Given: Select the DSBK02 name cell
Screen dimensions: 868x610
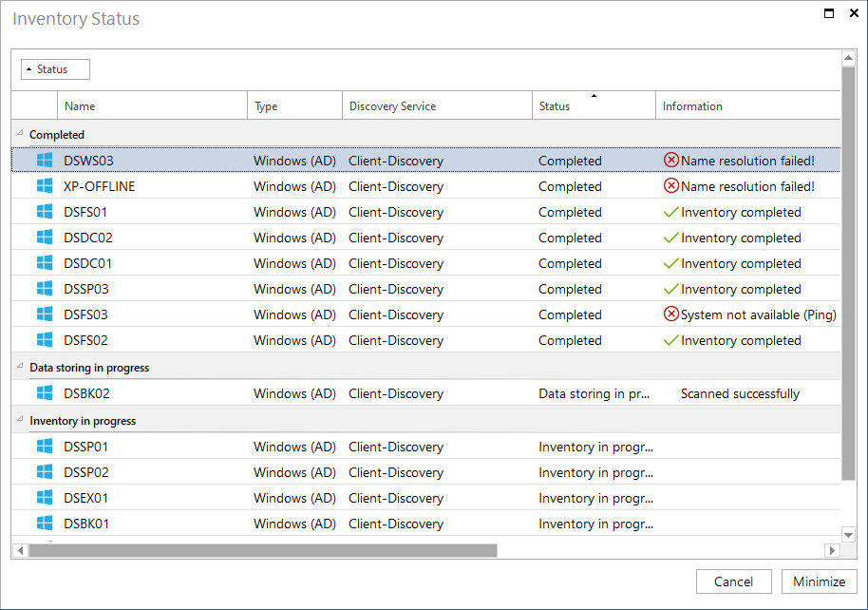Looking at the screenshot, I should (x=86, y=393).
